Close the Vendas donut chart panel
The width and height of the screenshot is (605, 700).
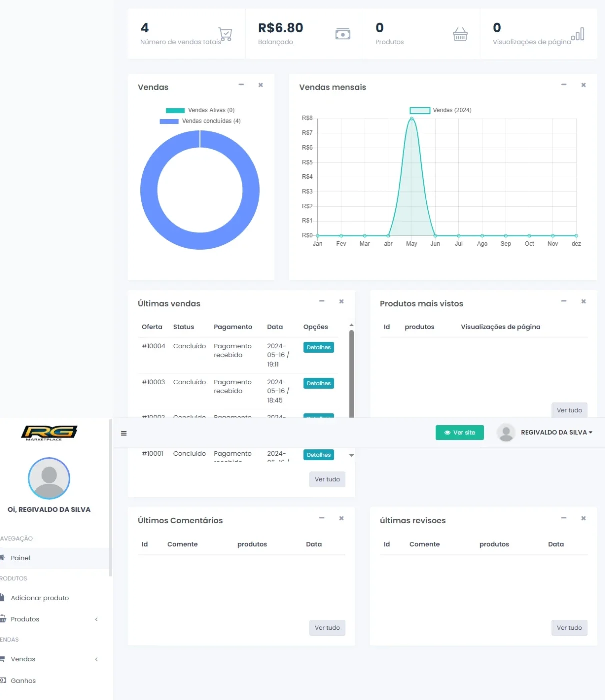click(x=261, y=85)
